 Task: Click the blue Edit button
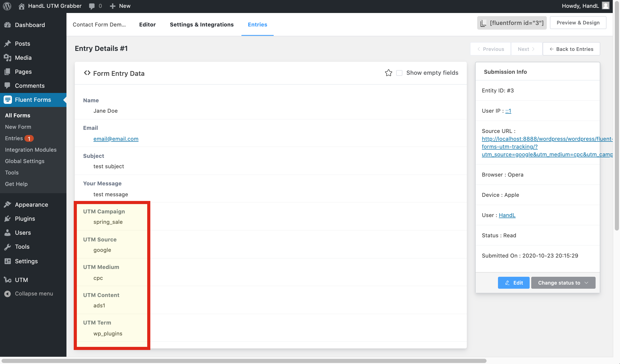[x=514, y=283]
